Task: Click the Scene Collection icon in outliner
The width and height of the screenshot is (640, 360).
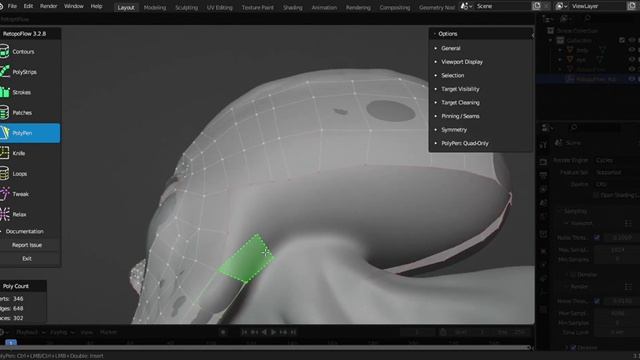Action: point(551,31)
